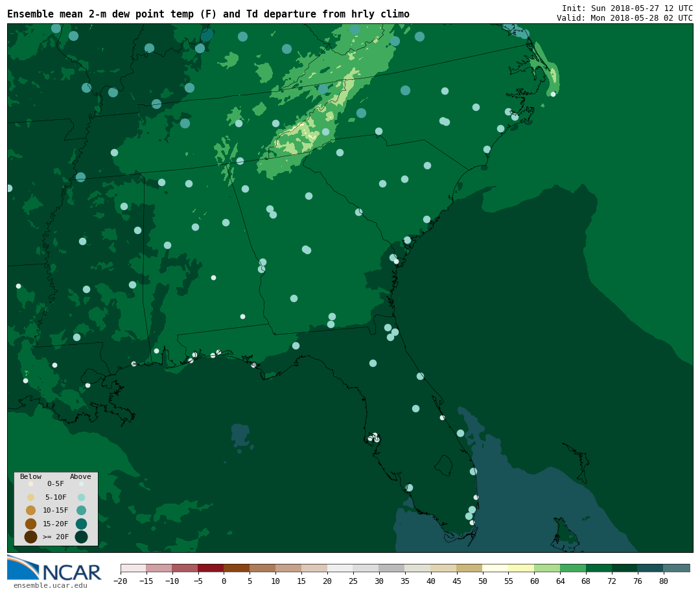
Task: Click the 76 to 80 dark teal colorbar segment
Action: pos(651,568)
